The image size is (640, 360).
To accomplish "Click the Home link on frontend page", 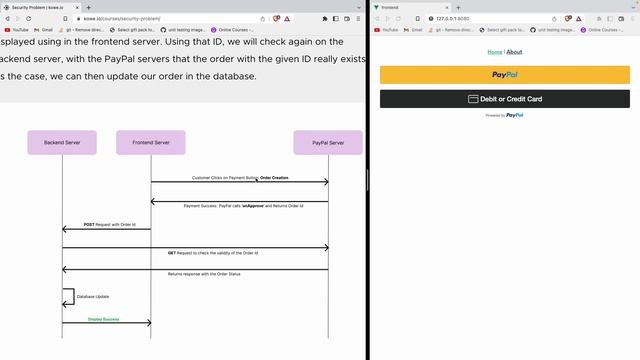I will 495,52.
